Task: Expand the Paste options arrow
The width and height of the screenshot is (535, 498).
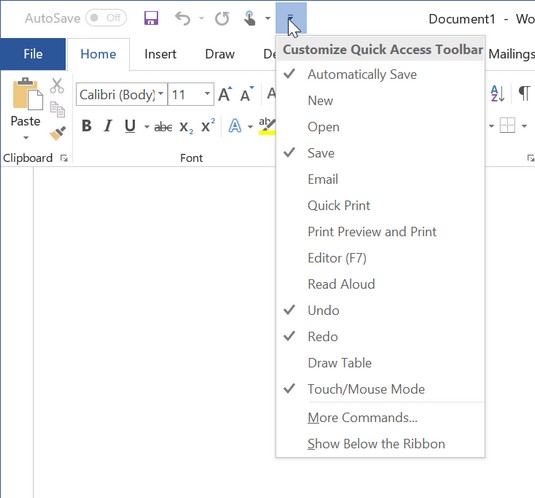Action: 26,138
